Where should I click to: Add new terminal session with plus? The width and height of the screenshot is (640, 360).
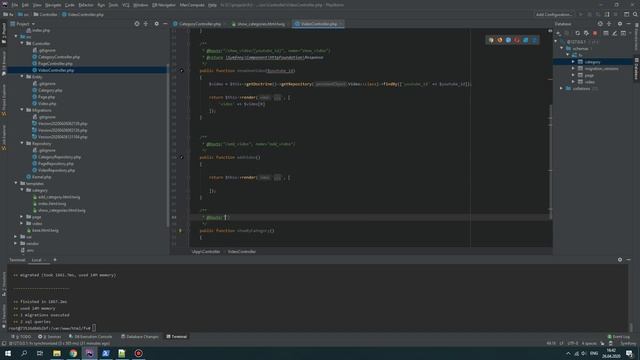[55, 260]
